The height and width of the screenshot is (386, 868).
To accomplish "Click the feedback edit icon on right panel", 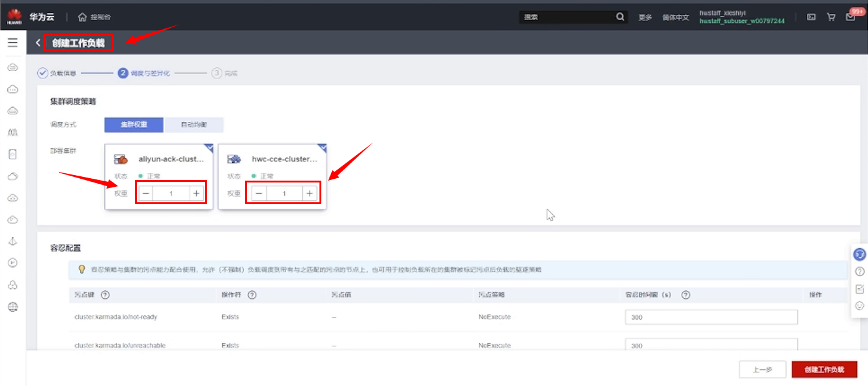I will point(859,289).
